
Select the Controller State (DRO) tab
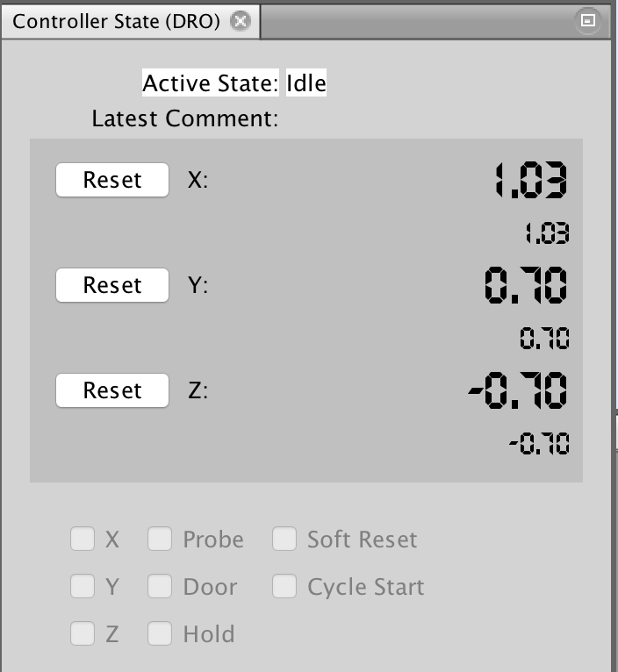(x=116, y=21)
